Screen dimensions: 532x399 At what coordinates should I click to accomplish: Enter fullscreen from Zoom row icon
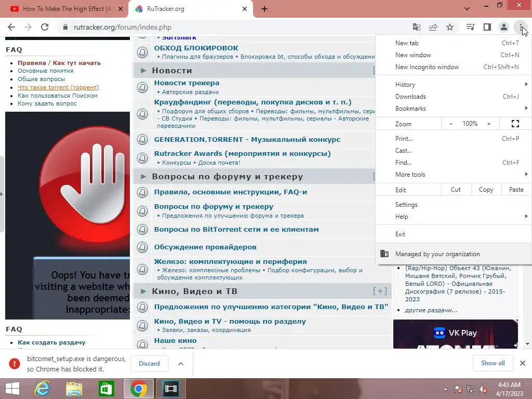click(x=515, y=124)
